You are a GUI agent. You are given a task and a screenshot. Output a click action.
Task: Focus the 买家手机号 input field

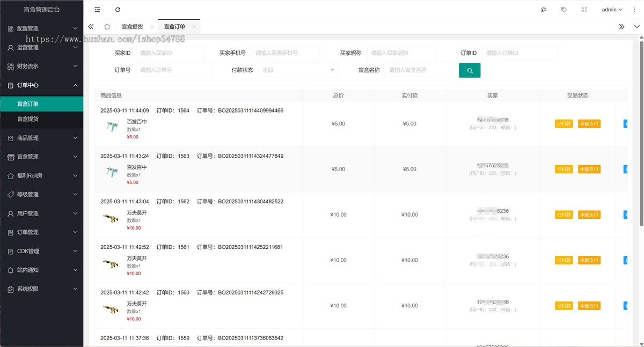click(x=286, y=53)
